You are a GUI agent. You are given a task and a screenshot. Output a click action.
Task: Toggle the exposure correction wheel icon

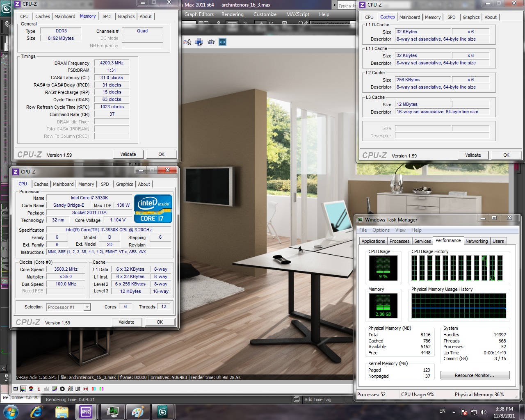[x=62, y=389]
